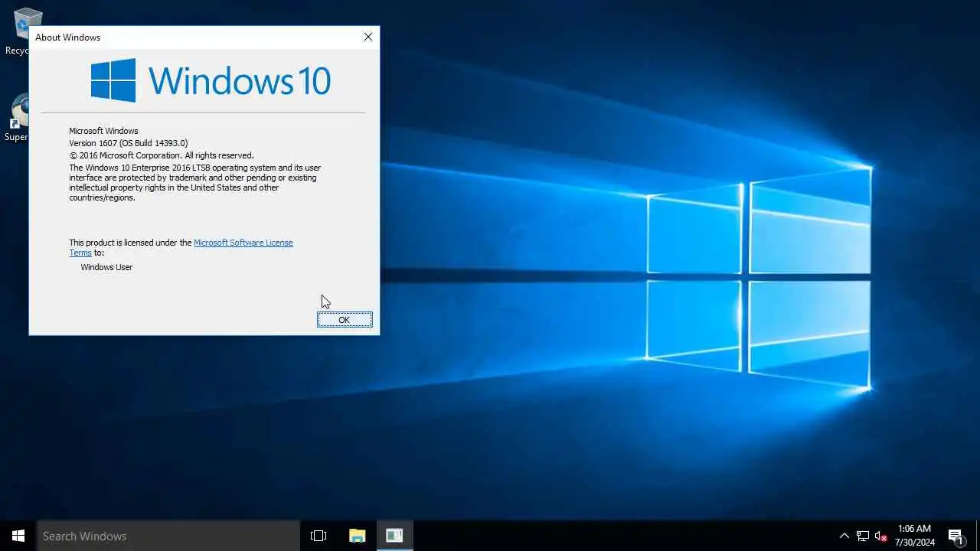Close the About Windows dialog
Image resolution: width=980 pixels, height=551 pixels.
(368, 37)
